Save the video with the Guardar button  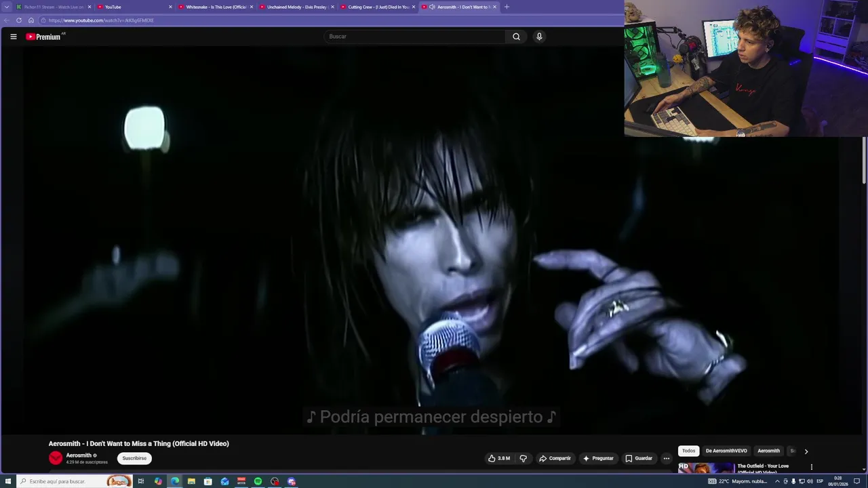tap(639, 458)
